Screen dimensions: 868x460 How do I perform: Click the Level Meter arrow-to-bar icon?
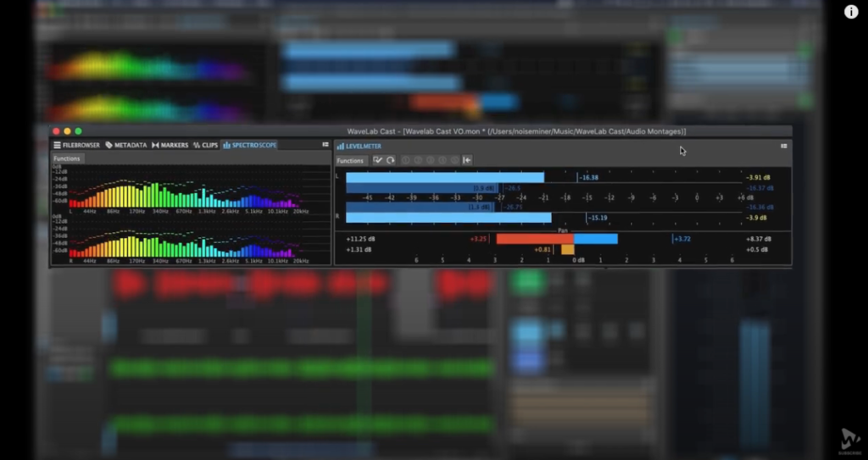click(x=467, y=160)
